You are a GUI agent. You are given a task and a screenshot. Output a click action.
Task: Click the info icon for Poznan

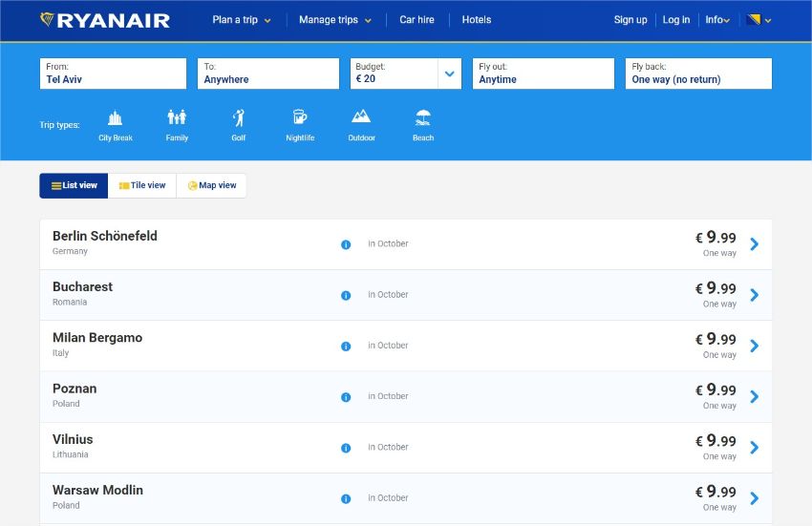pos(346,397)
